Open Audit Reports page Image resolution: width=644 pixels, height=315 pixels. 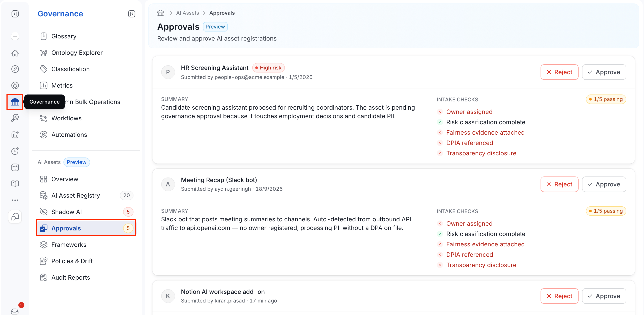pyautogui.click(x=86, y=277)
